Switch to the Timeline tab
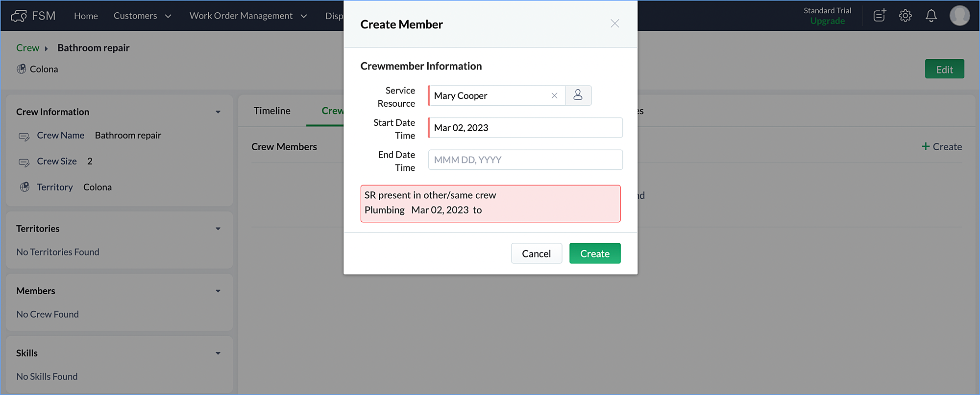980x395 pixels. tap(272, 111)
